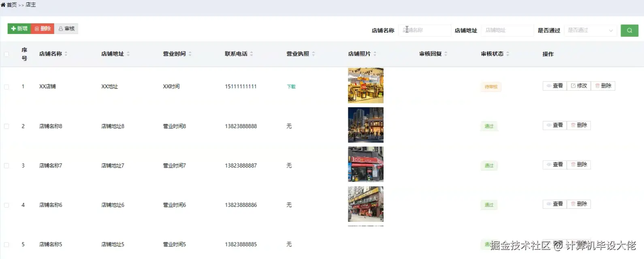Click 删除 for the 店铺名称7 row
This screenshot has width=644, height=259.
(x=579, y=165)
